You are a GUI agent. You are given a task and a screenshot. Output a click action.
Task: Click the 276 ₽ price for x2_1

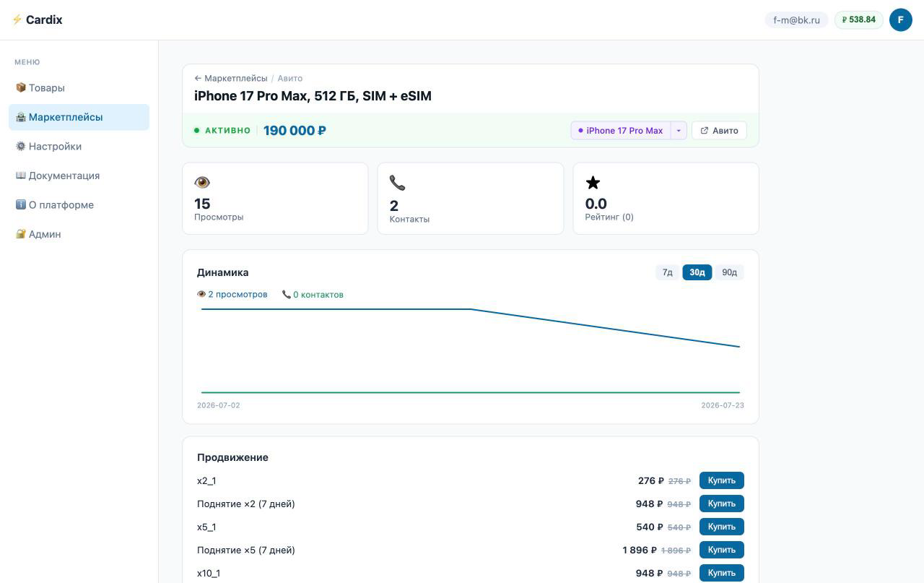[651, 480]
